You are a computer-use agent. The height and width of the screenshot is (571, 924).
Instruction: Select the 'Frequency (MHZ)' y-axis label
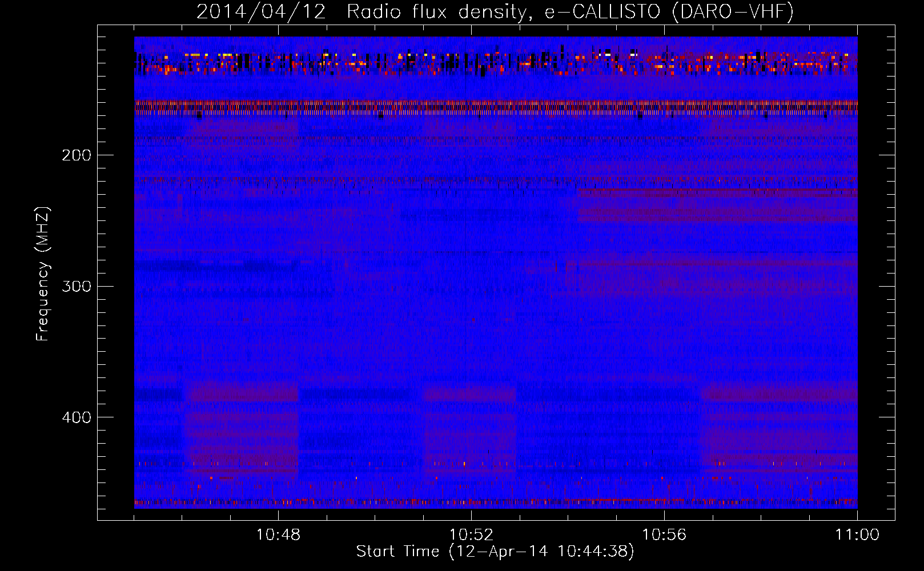(43, 274)
